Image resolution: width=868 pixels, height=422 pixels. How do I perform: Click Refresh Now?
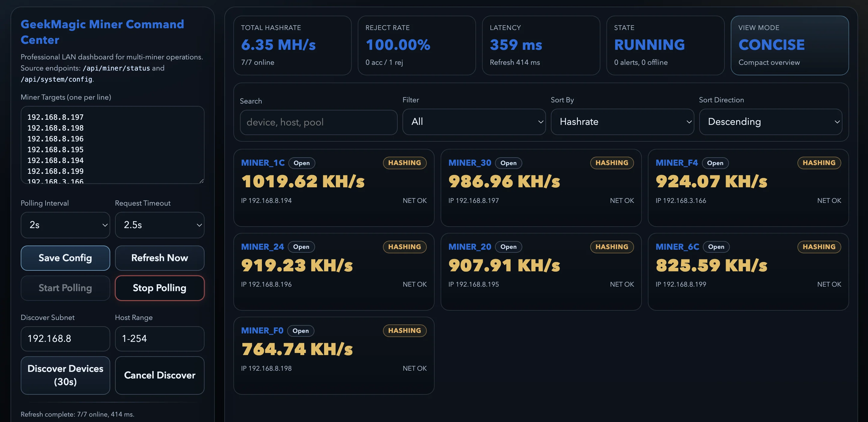click(159, 258)
